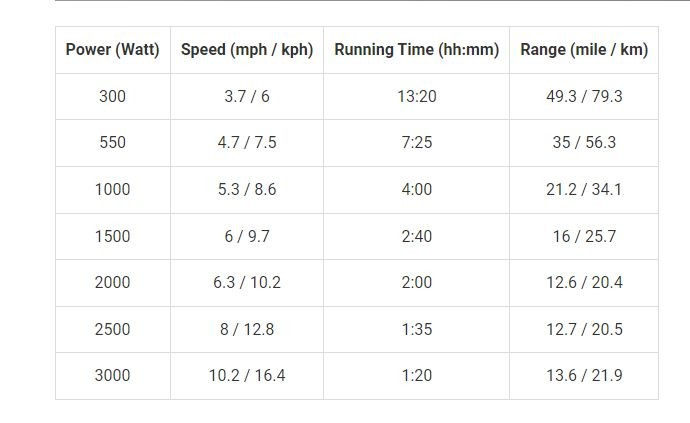The height and width of the screenshot is (423, 690).
Task: Select the speed value 10.2 / 16.4
Action: pos(247,376)
